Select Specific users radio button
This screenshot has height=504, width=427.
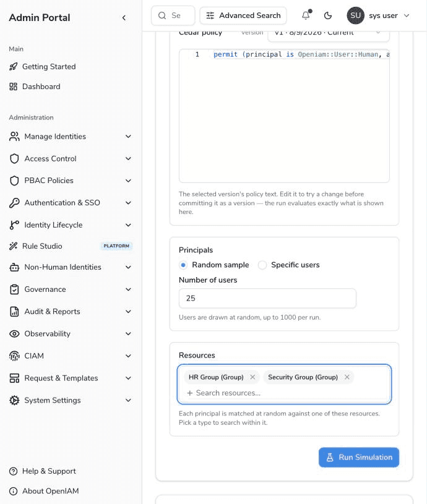click(262, 265)
